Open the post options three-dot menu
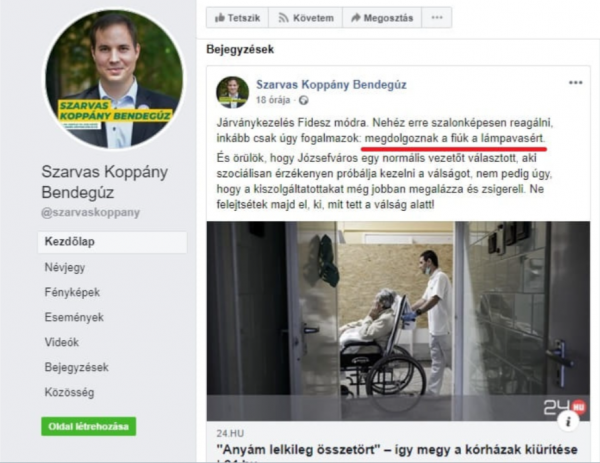 click(576, 83)
